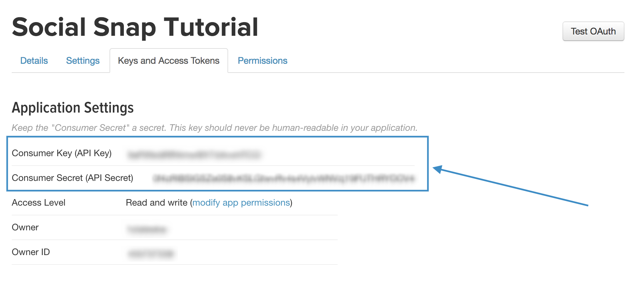Screen dimensions: 644x285
Task: Click the Test OAuth button
Action: [x=593, y=31]
